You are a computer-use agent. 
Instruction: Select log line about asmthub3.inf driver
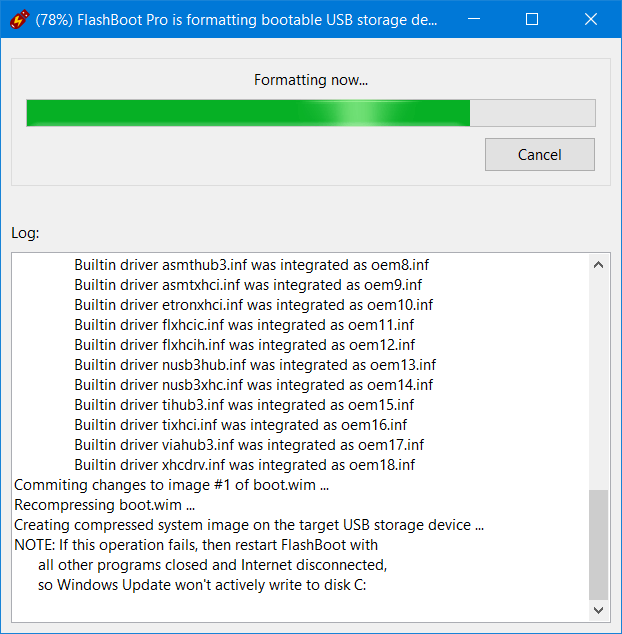252,265
